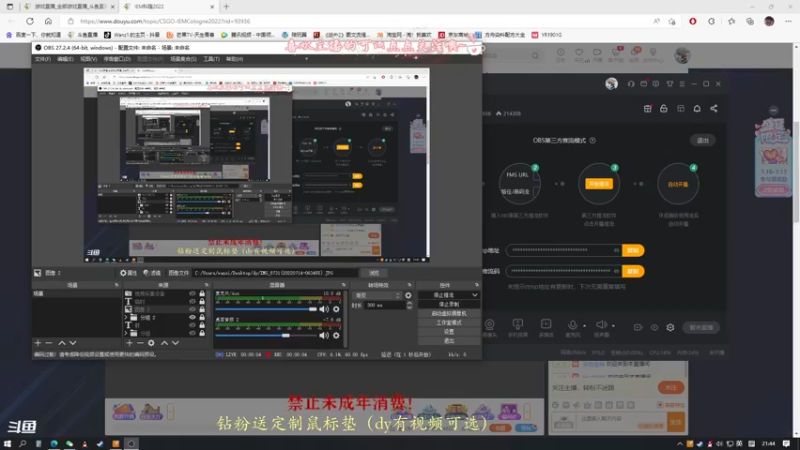
Task: Open 设置 settings in OBS controls
Action: (449, 332)
